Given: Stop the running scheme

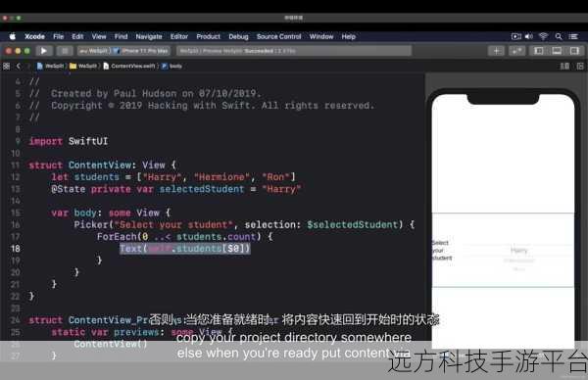Looking at the screenshot, I should (x=65, y=51).
